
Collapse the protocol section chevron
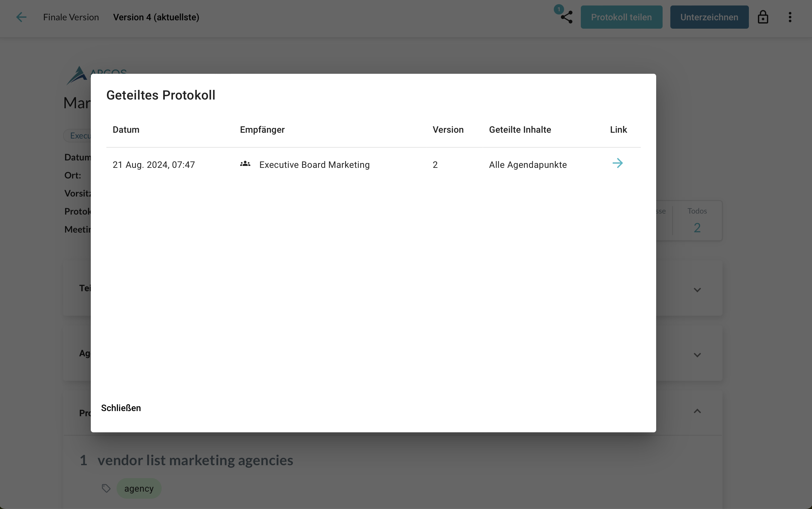pos(697,411)
